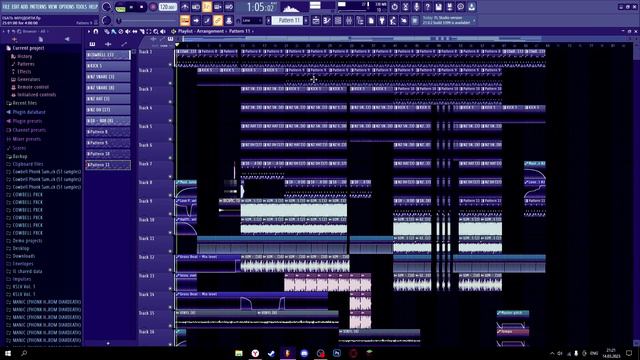Click the question mark help icon

(x=428, y=7)
